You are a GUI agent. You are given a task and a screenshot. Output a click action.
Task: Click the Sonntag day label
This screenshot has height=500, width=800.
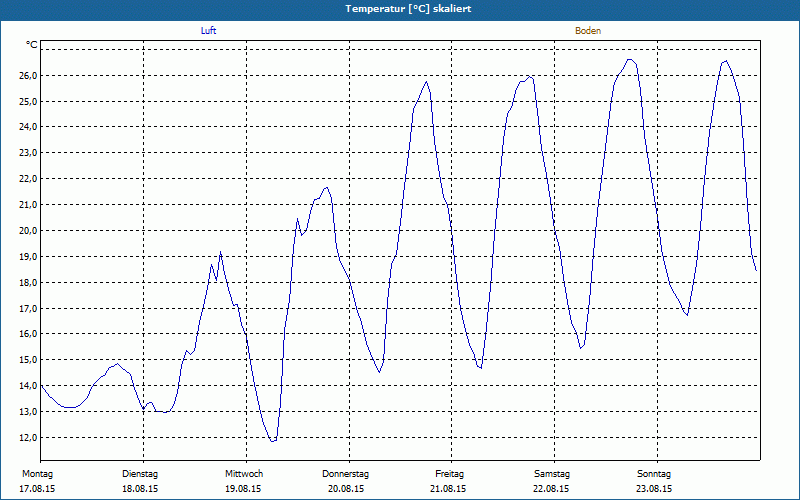[654, 474]
